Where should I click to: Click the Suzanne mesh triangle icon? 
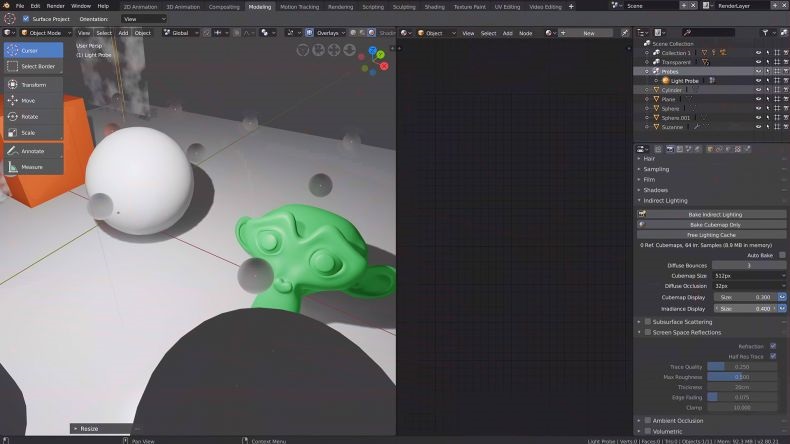point(656,127)
